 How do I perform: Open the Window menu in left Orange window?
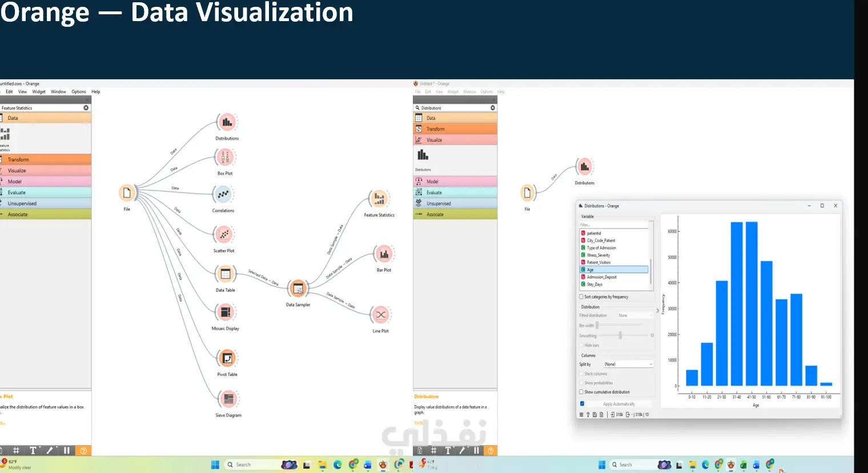tap(58, 92)
